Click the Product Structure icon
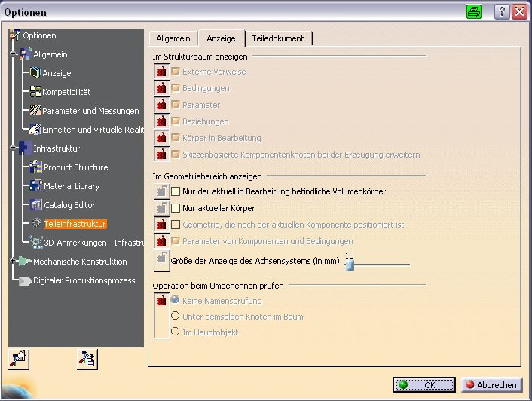The height and width of the screenshot is (401, 532). coord(35,167)
